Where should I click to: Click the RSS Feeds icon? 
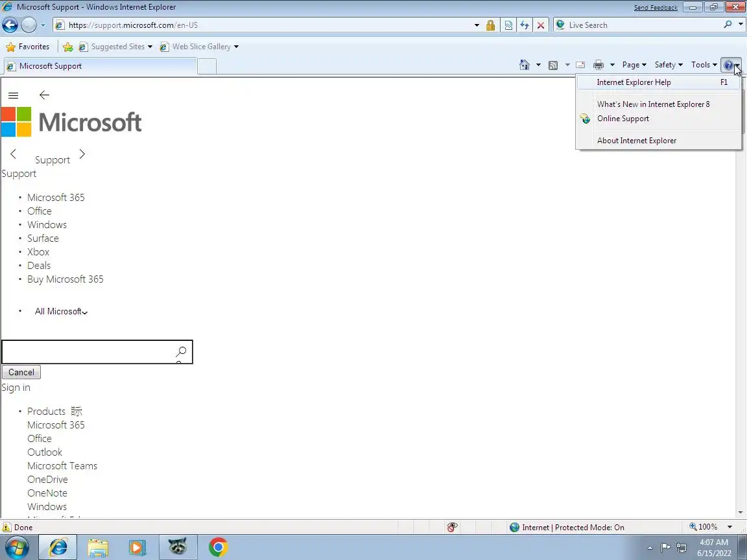[x=553, y=65]
